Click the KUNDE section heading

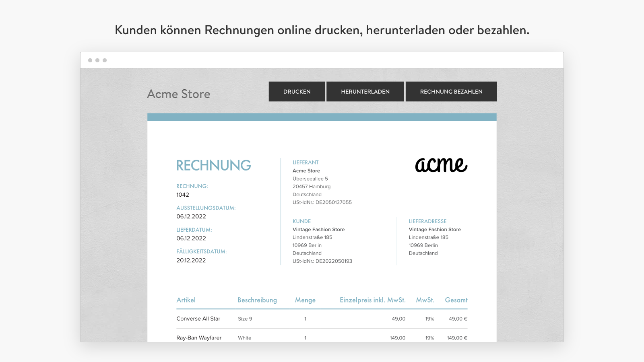tap(302, 221)
